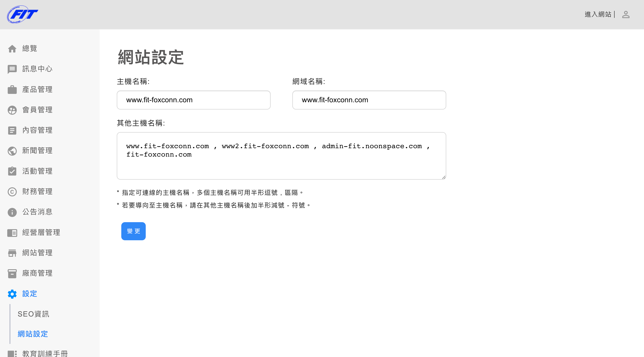Click the store icon beside 網站管理
644x357 pixels.
pyautogui.click(x=12, y=253)
